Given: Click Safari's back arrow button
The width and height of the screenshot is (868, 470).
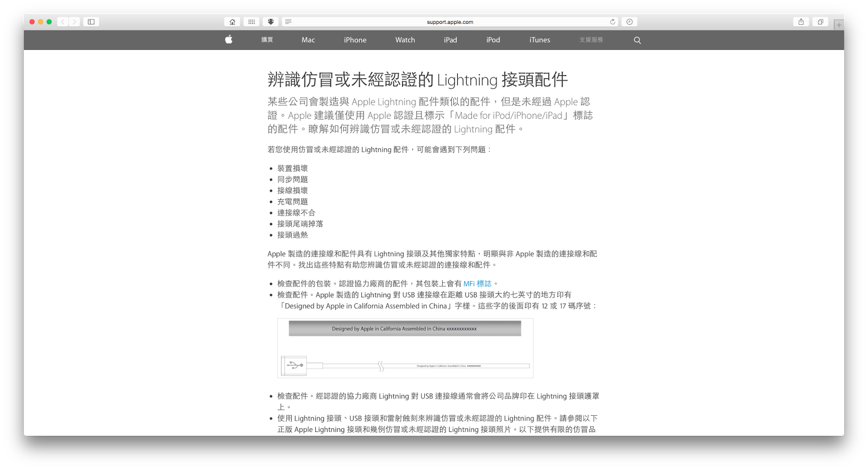Looking at the screenshot, I should click(x=63, y=22).
